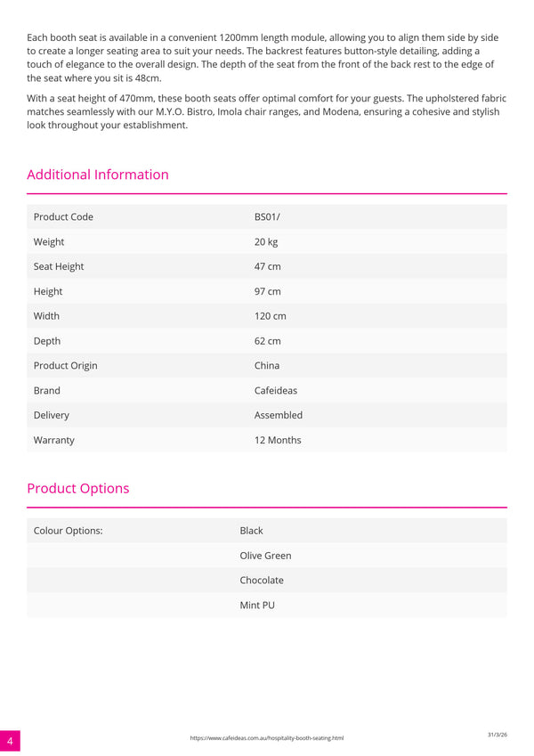Click the Brand value Cafeideas
The image size is (534, 756).
(x=276, y=391)
